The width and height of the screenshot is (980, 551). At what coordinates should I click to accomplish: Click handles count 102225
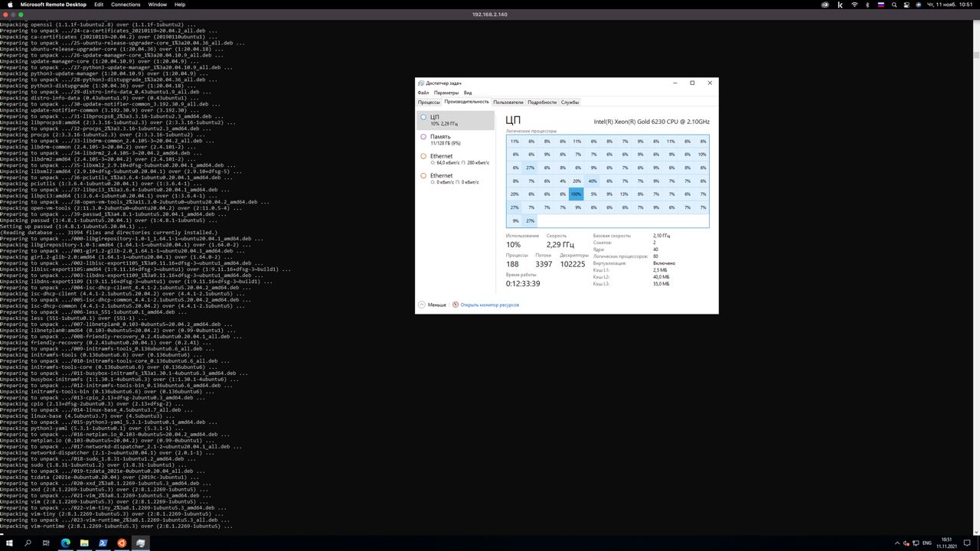(573, 264)
